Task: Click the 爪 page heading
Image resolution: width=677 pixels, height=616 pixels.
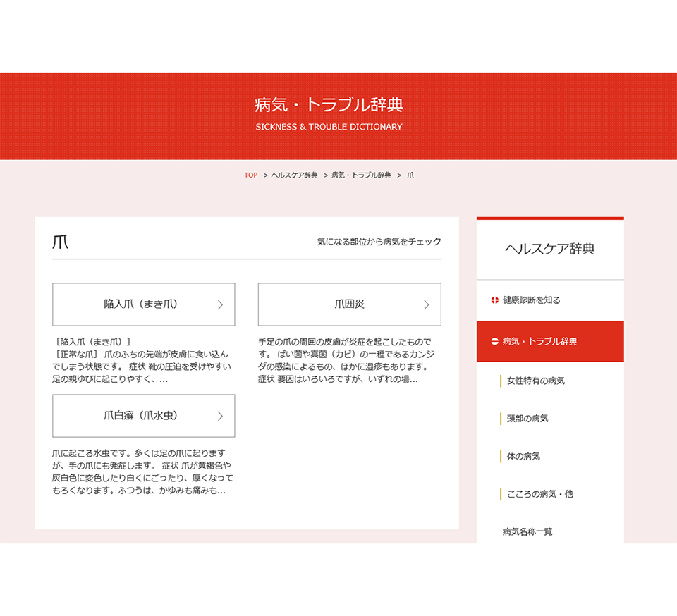Action: (61, 242)
